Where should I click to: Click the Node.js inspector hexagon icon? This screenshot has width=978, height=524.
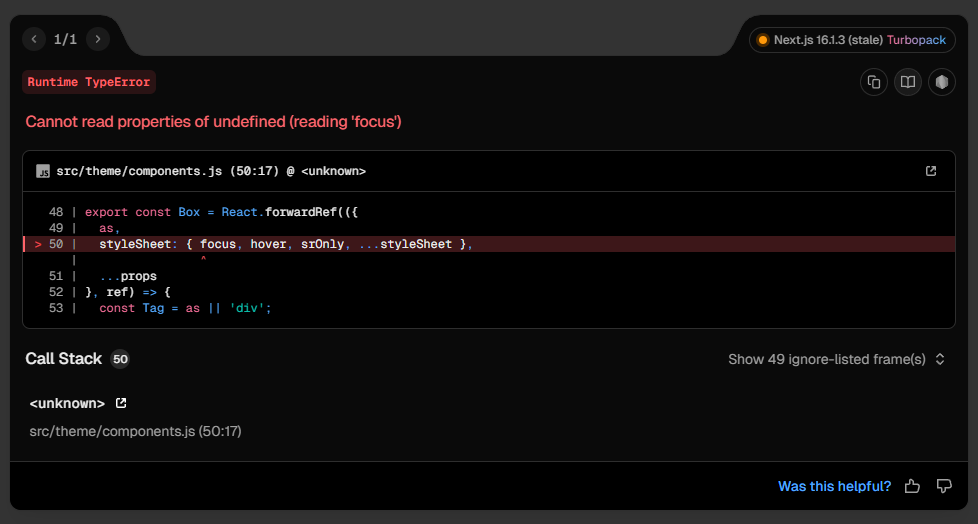pyautogui.click(x=942, y=82)
